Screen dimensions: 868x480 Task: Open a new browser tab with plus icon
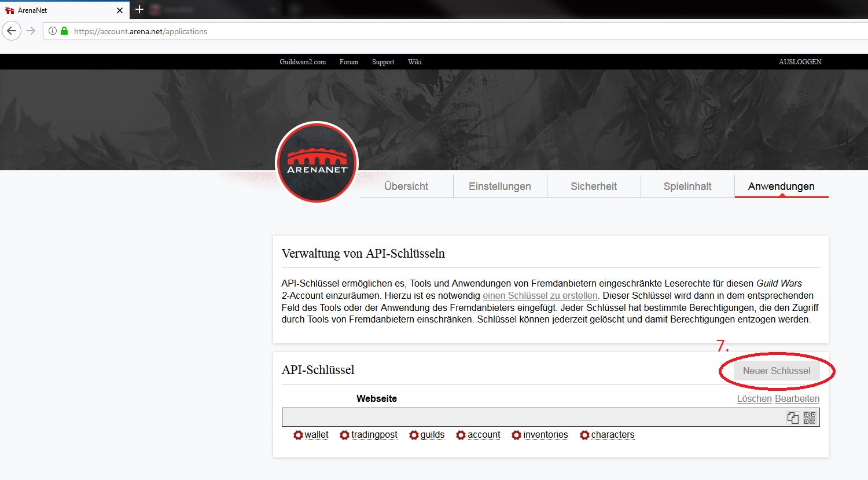pyautogui.click(x=139, y=9)
